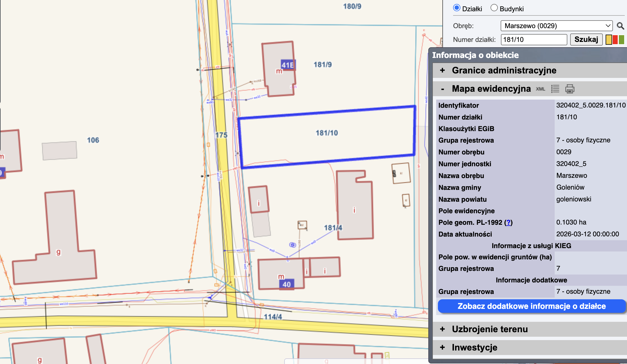Click the XML export icon
This screenshot has width=627, height=364.
[x=540, y=89]
